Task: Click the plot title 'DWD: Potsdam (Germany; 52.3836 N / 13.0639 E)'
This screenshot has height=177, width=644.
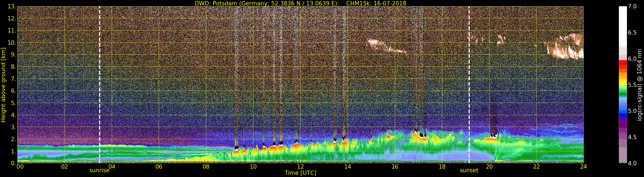Action: (x=267, y=3)
